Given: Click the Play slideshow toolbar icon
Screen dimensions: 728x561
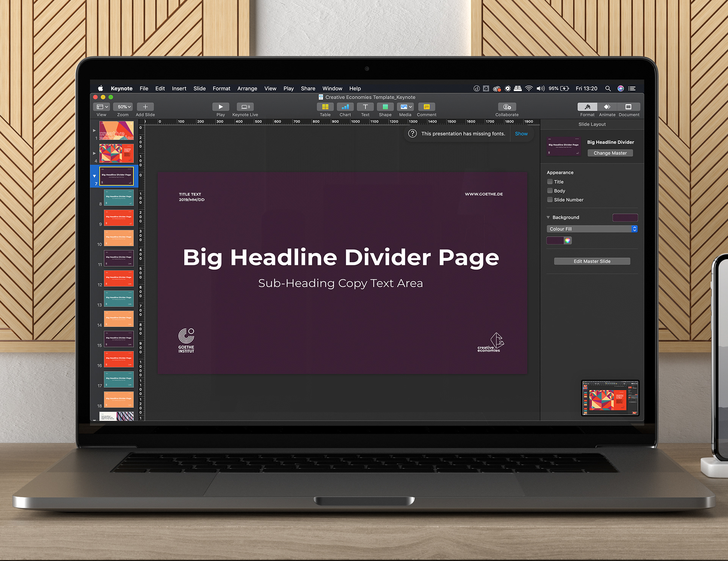Looking at the screenshot, I should [x=221, y=107].
